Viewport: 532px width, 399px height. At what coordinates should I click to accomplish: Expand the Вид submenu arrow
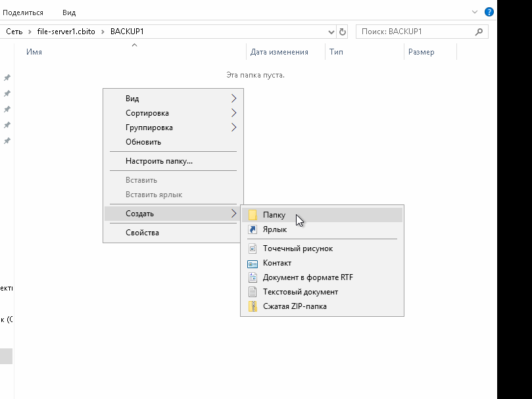point(233,99)
